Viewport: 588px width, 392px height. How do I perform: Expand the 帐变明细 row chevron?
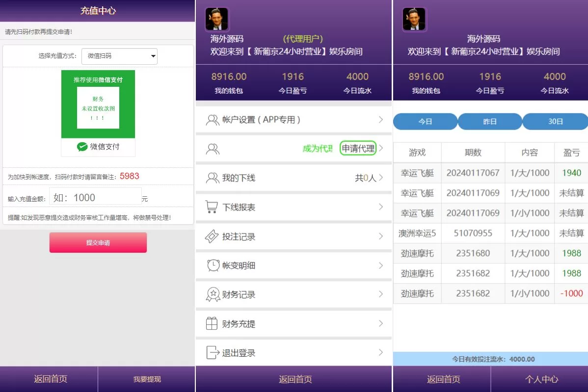[381, 265]
